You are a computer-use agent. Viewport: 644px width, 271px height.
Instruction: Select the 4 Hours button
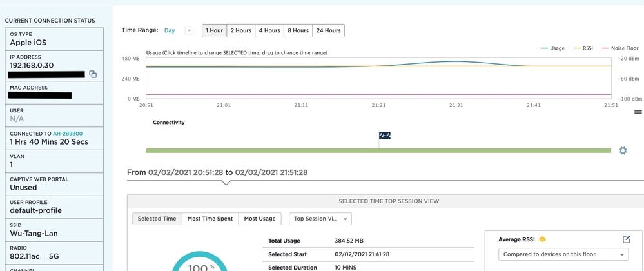point(269,30)
